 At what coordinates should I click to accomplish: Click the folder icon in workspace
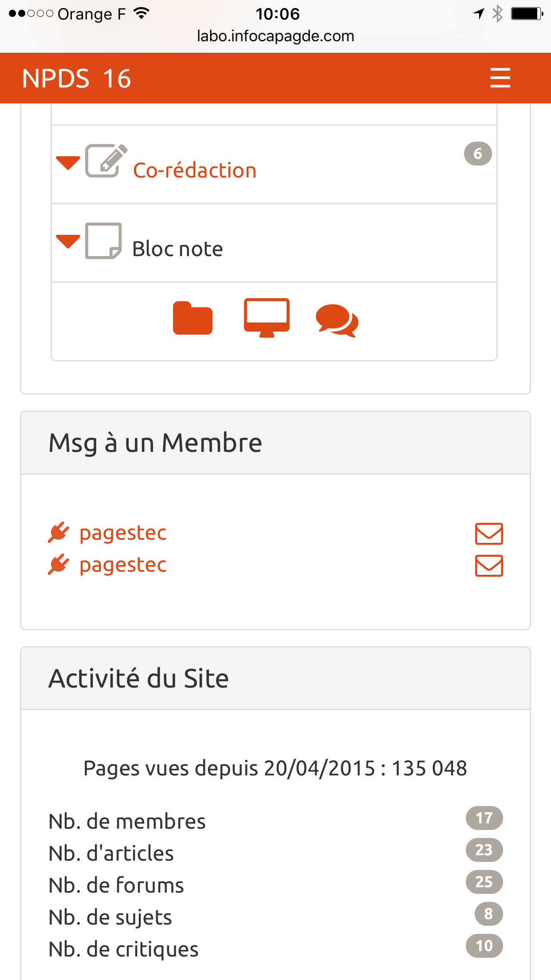[x=193, y=318]
